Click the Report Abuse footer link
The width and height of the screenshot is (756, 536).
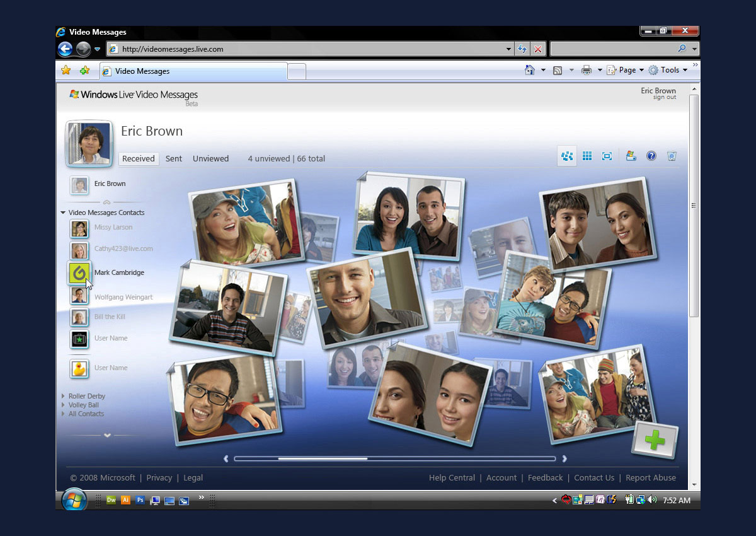651,478
